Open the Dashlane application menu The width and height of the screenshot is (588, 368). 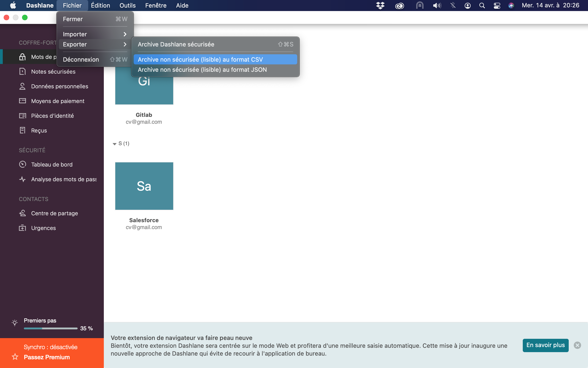[x=40, y=5]
